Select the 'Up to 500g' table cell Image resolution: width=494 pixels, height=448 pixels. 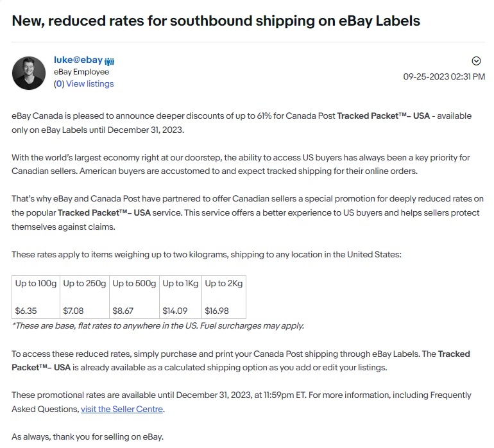(135, 297)
